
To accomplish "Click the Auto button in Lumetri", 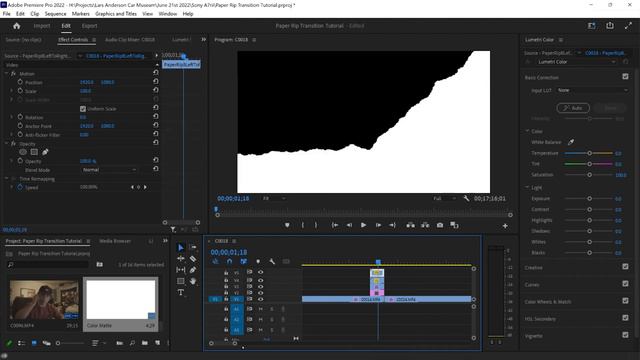I will [573, 108].
